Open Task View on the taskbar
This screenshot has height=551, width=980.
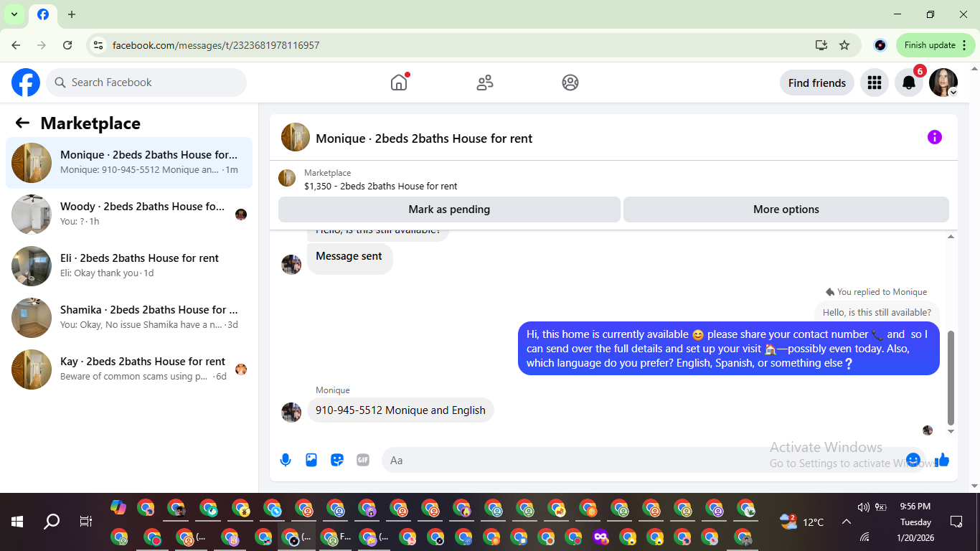click(x=85, y=522)
